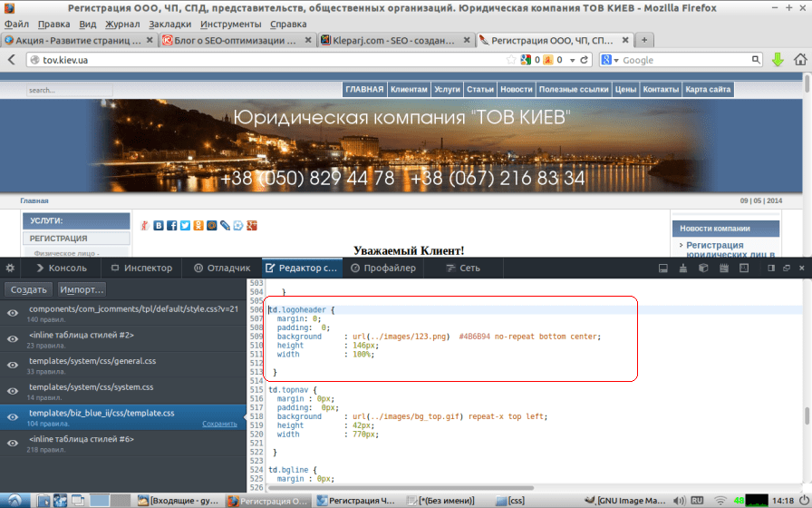Open the 3D view cube icon
This screenshot has height=508, width=812.
click(x=703, y=268)
